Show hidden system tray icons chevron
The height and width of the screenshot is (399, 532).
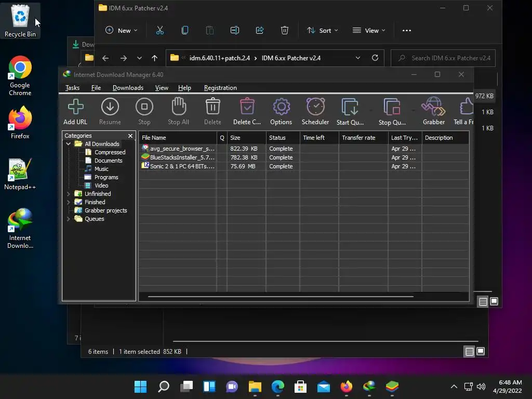454,387
